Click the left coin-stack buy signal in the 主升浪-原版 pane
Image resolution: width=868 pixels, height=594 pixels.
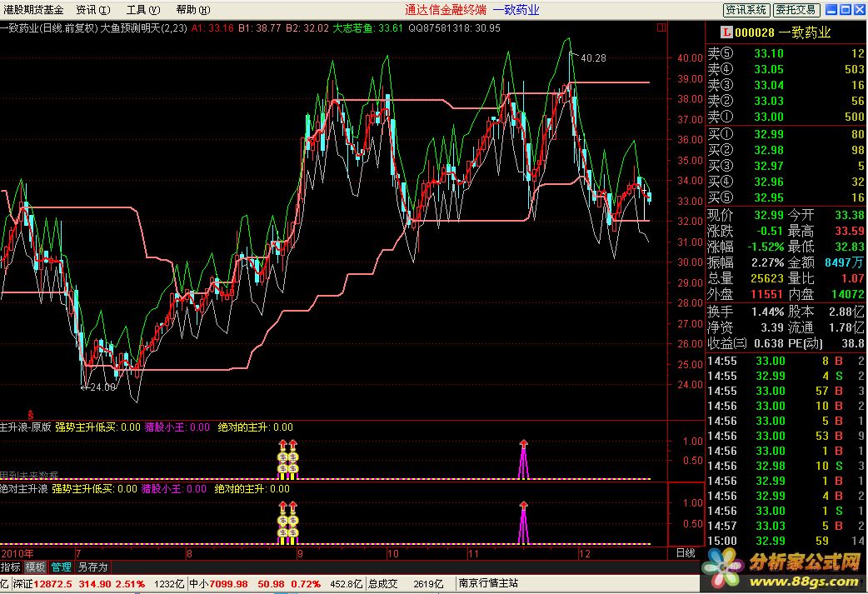click(283, 460)
